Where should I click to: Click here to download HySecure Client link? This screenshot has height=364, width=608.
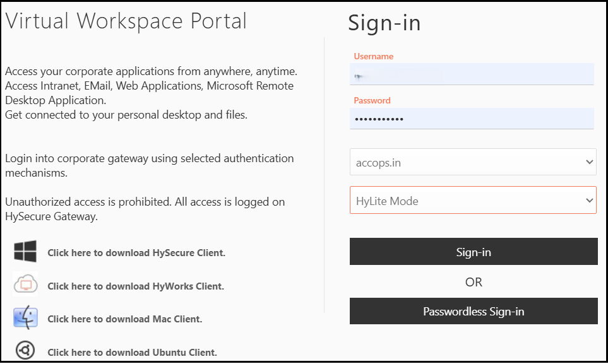(136, 253)
